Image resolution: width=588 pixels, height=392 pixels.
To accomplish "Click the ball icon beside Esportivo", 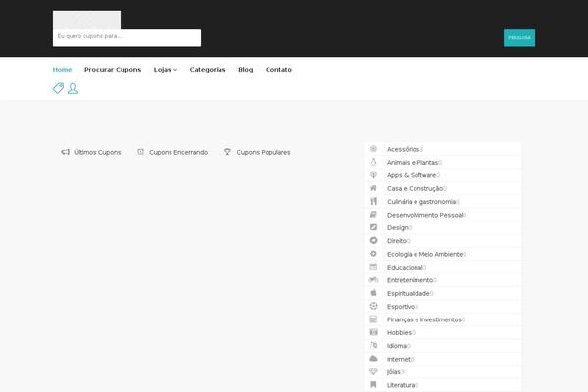I will 373,306.
